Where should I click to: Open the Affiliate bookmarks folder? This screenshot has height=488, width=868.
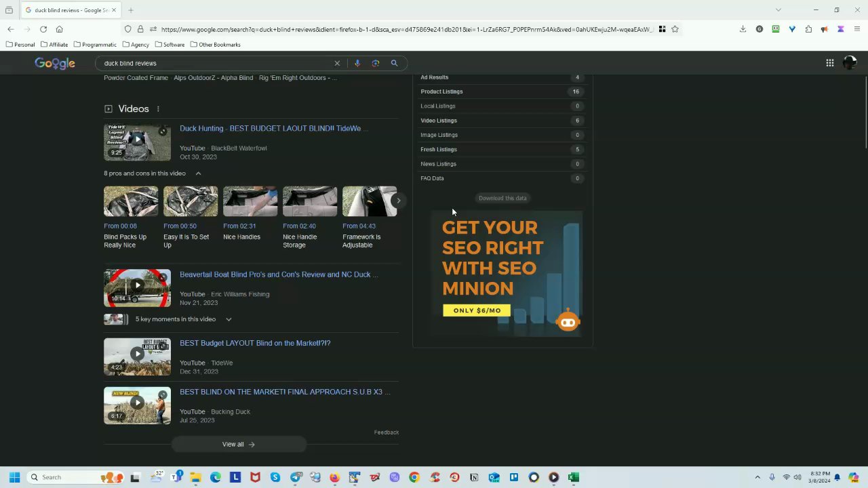pos(54,45)
